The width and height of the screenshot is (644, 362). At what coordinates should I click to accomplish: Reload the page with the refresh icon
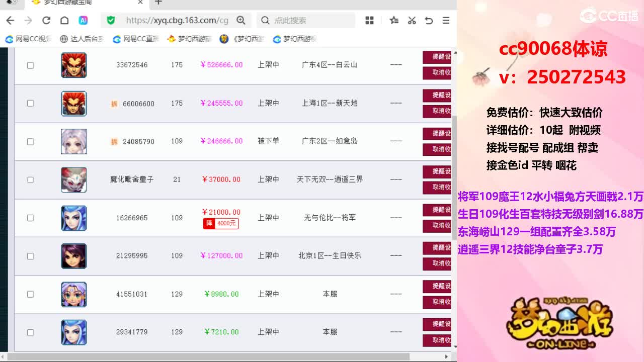(46, 20)
